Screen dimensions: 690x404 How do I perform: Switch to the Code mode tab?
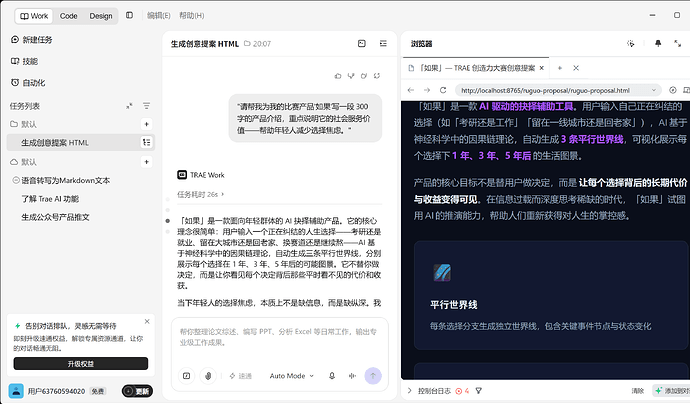click(x=68, y=16)
